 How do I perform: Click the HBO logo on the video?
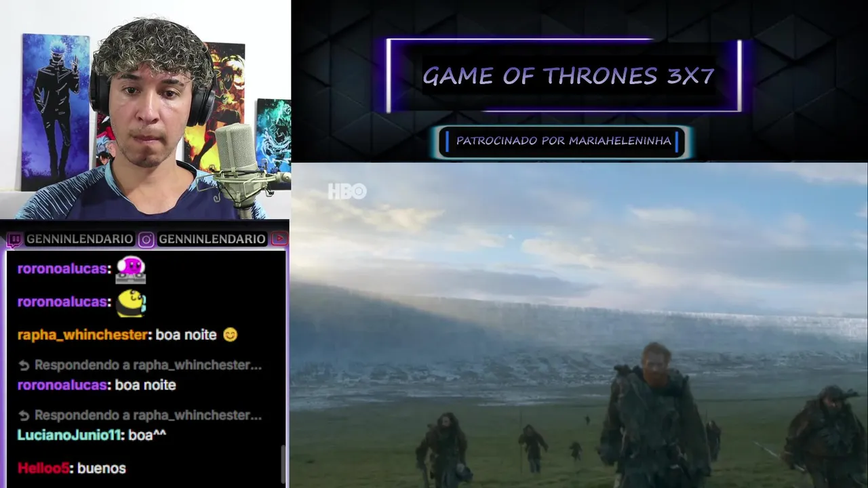(347, 192)
